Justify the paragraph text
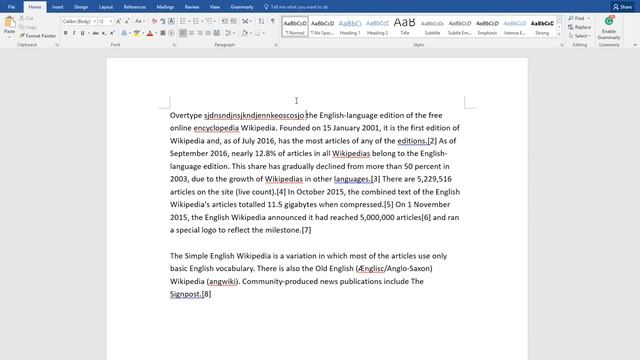Image resolution: width=640 pixels, height=360 pixels. 208,33
